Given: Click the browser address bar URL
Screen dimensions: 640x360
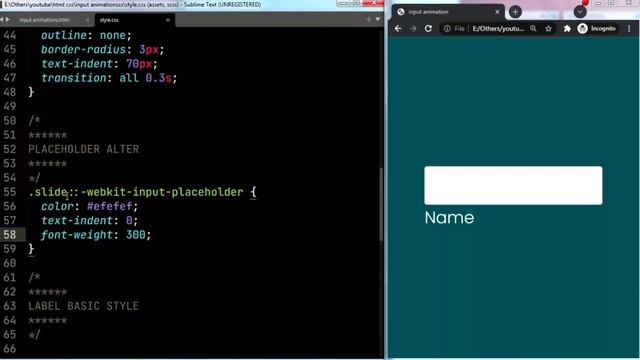Looking at the screenshot, I should (x=498, y=29).
